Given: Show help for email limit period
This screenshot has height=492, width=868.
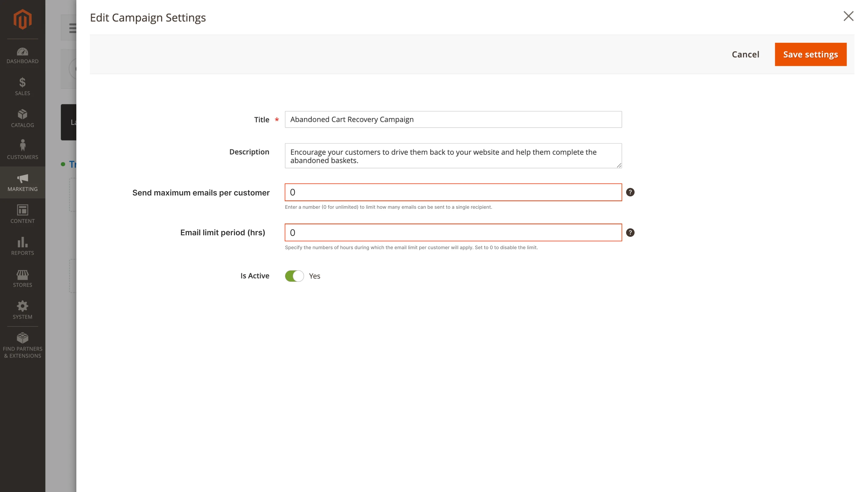Looking at the screenshot, I should tap(630, 233).
